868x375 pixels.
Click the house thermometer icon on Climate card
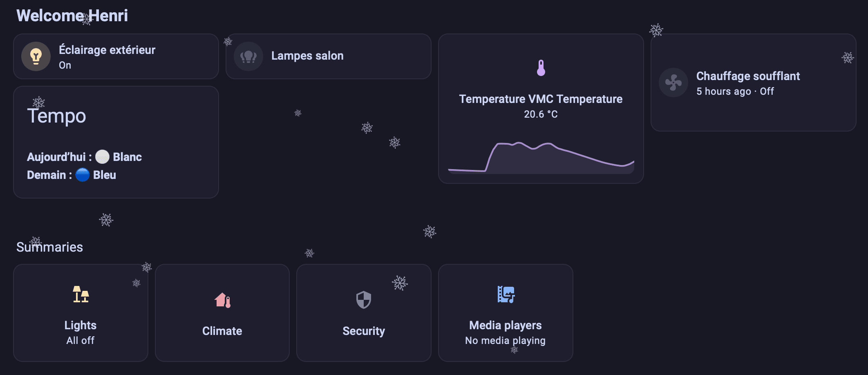coord(222,300)
